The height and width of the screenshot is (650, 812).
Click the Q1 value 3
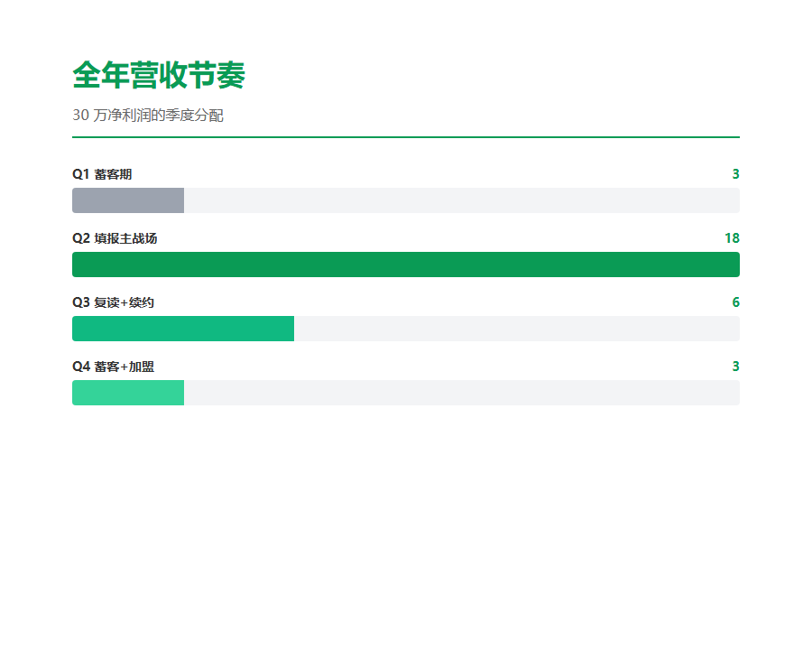click(735, 174)
